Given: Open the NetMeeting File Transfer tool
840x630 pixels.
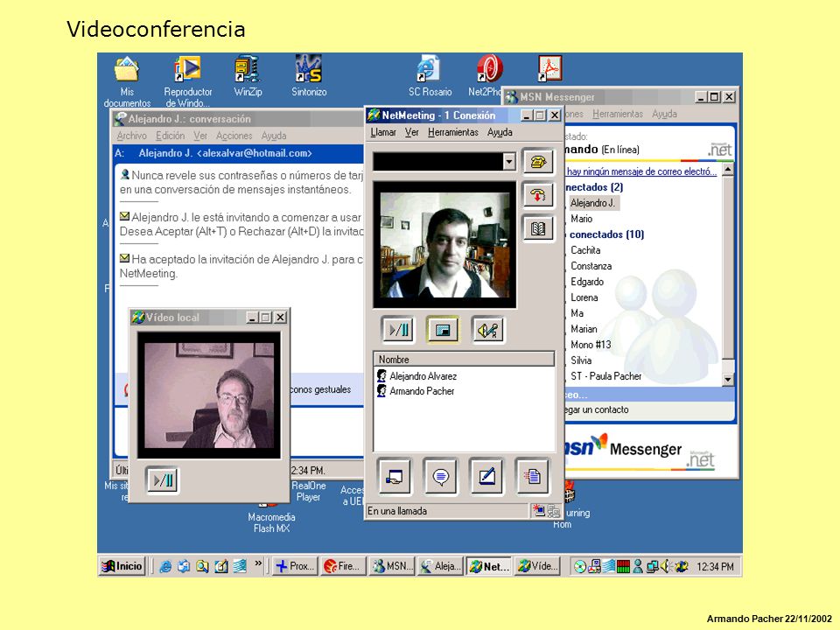Looking at the screenshot, I should tap(533, 476).
